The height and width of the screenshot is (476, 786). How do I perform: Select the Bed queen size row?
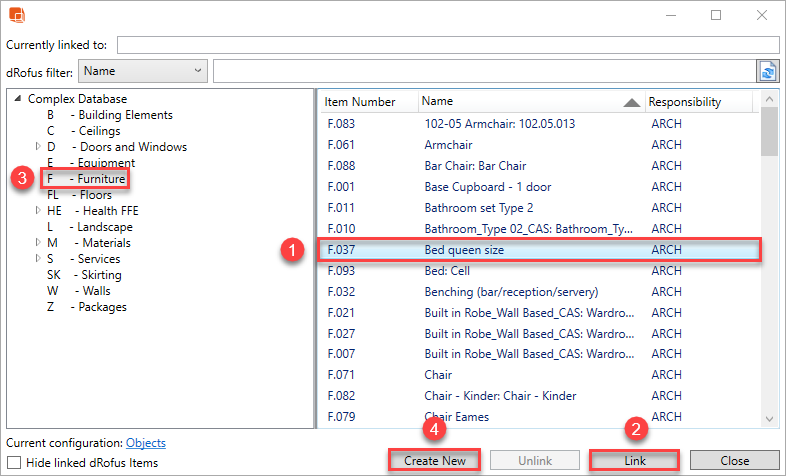tap(540, 250)
